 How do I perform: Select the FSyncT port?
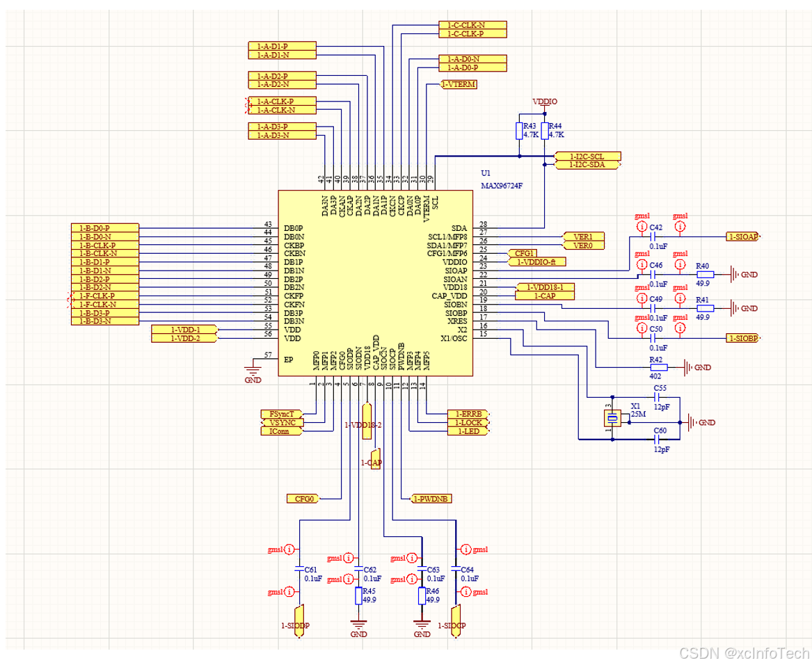pos(282,414)
